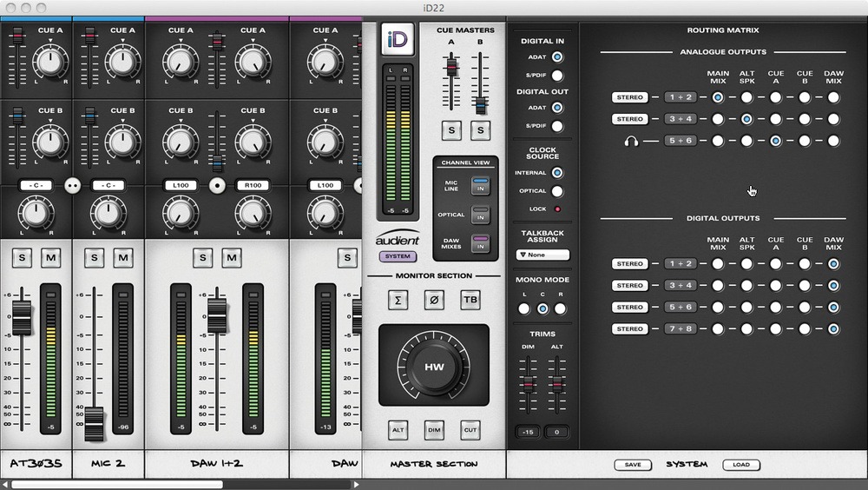Click SAVE system button
868x490 pixels.
point(633,465)
